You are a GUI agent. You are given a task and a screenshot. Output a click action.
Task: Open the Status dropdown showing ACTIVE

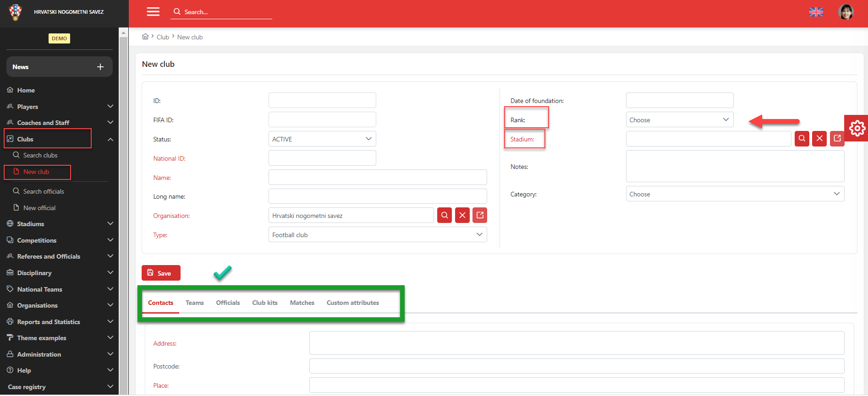(322, 139)
